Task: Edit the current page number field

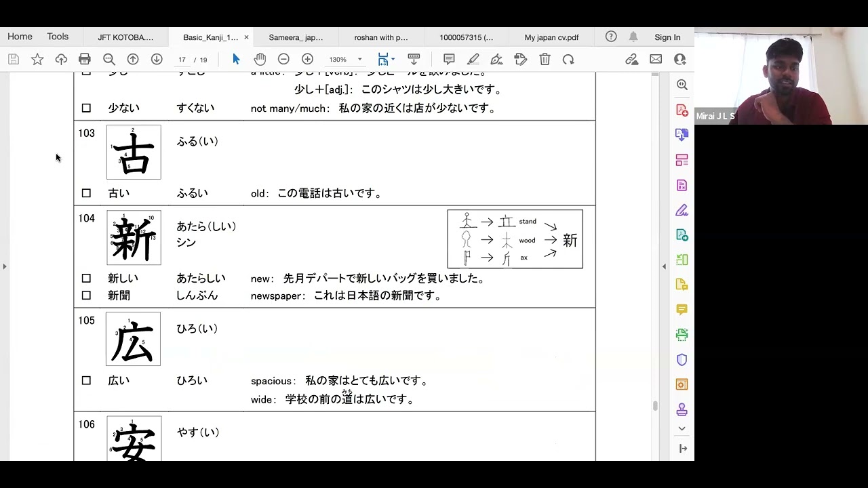Action: (x=182, y=60)
